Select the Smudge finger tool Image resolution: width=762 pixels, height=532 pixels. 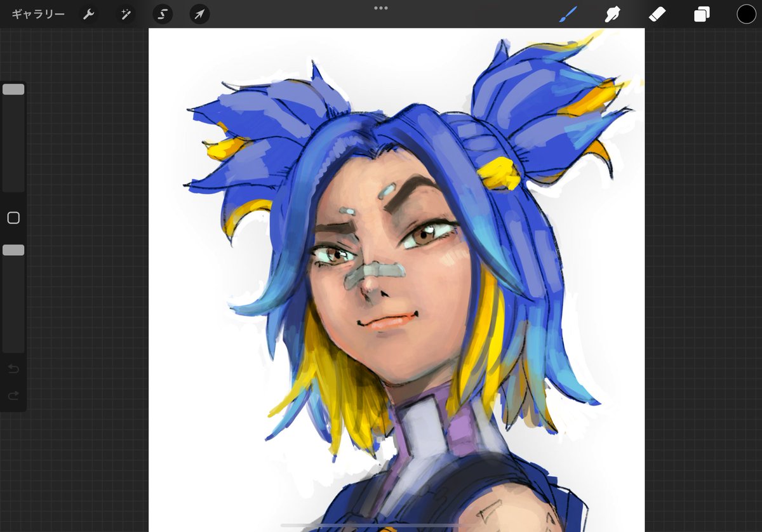pos(613,14)
